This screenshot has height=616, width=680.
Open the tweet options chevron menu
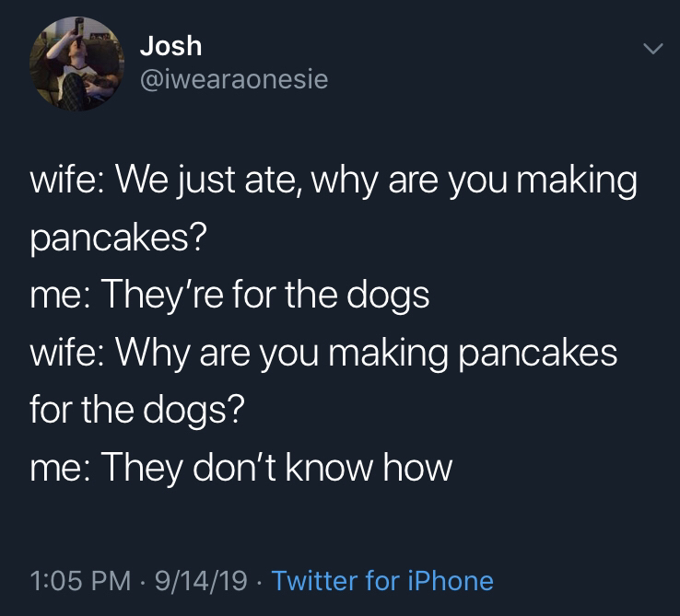coord(651,50)
